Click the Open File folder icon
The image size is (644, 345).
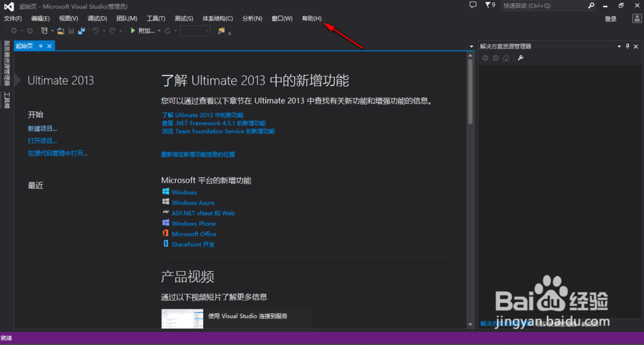[x=60, y=30]
